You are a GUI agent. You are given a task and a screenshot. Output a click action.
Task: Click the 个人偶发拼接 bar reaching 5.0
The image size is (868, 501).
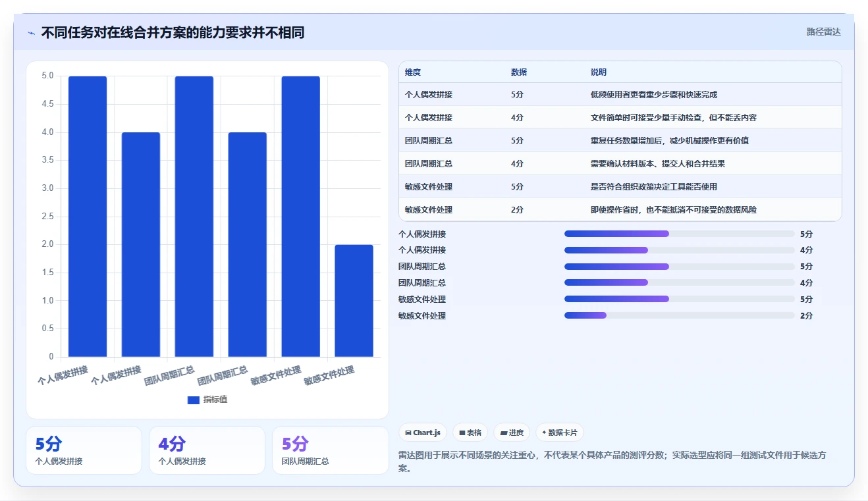pos(88,217)
